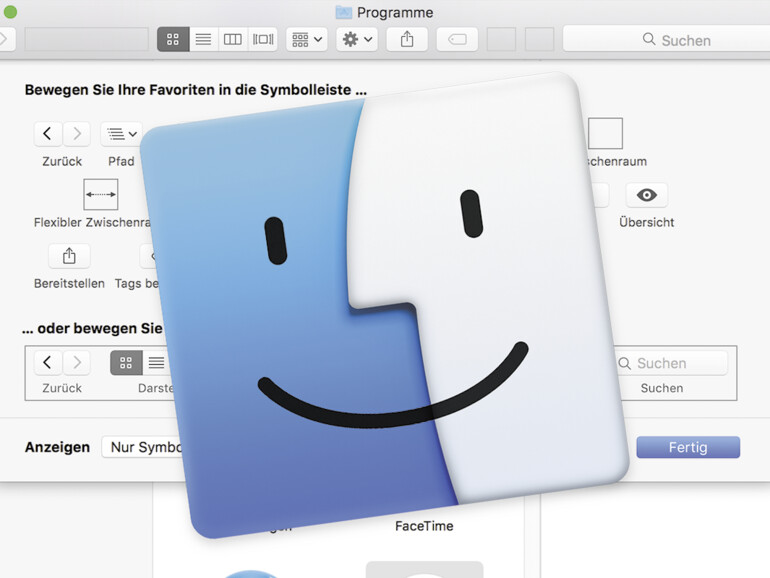Click the share icon in window toolbar
The height and width of the screenshot is (578, 770).
(407, 39)
